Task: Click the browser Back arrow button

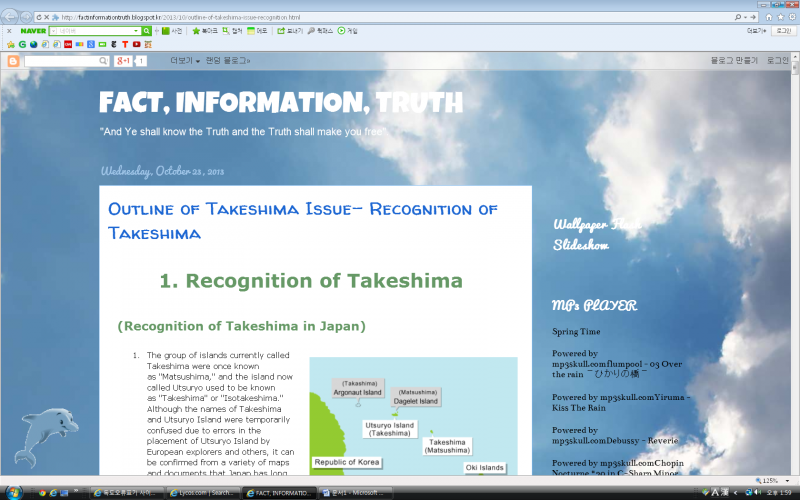Action: 11,17
